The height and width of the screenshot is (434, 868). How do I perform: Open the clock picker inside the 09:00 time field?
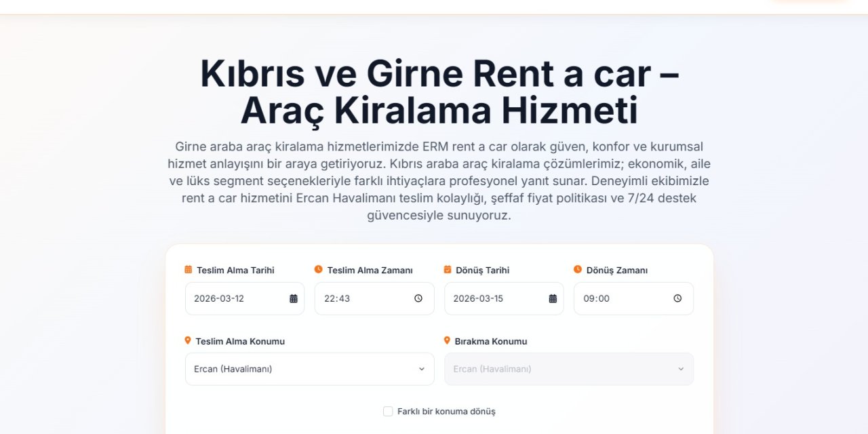pos(677,298)
